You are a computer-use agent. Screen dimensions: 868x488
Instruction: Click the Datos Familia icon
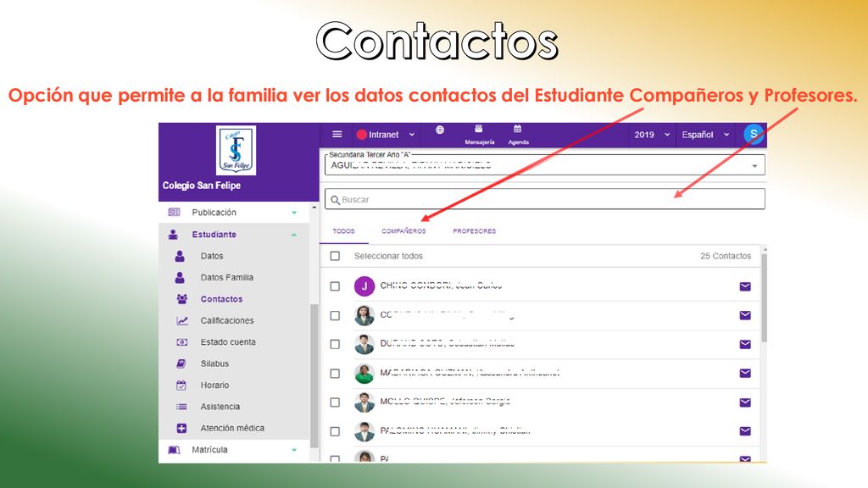pyautogui.click(x=180, y=278)
